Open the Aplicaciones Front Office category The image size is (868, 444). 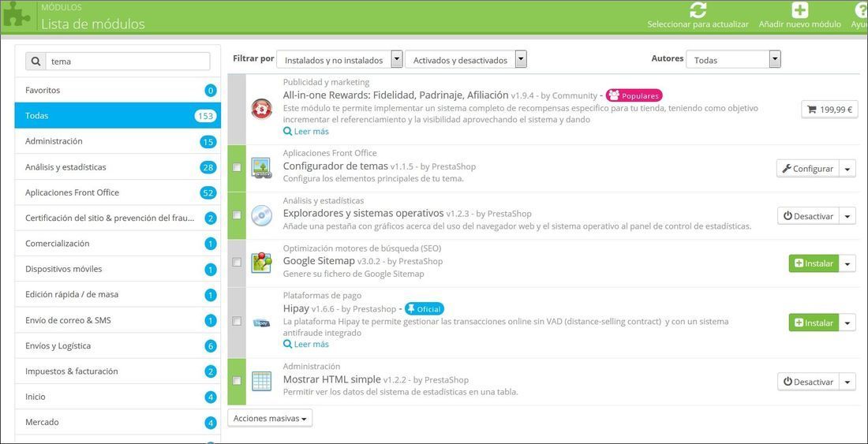(x=118, y=192)
